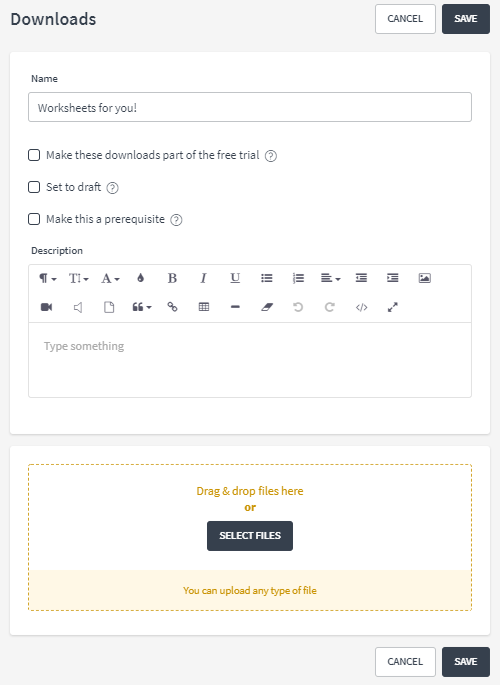
Task: Clear formatting with the eraser icon
Action: 267,308
